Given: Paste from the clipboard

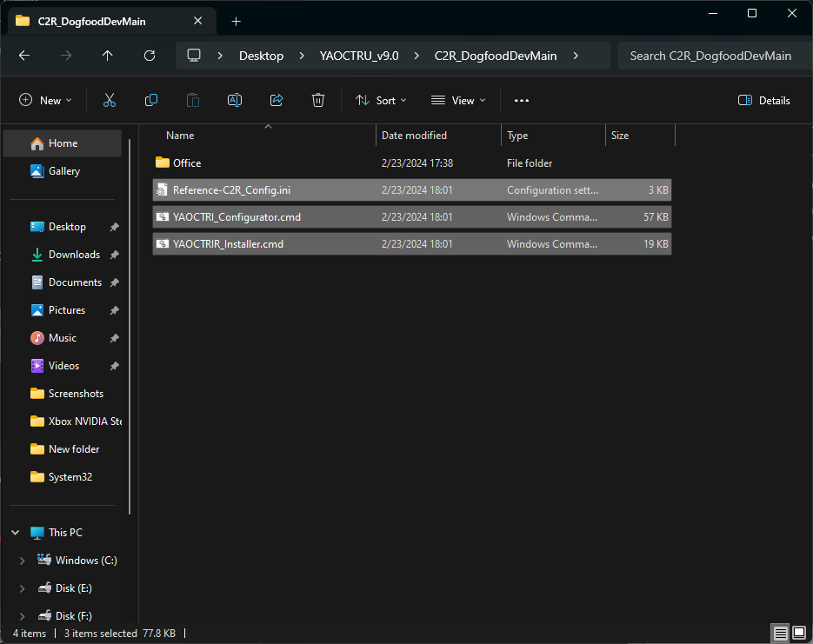Looking at the screenshot, I should tap(192, 100).
